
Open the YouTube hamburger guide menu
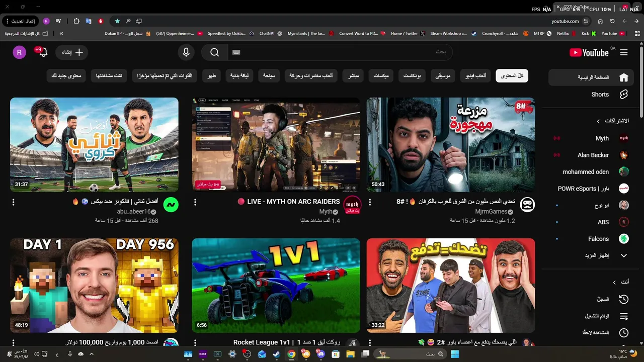pos(624,52)
